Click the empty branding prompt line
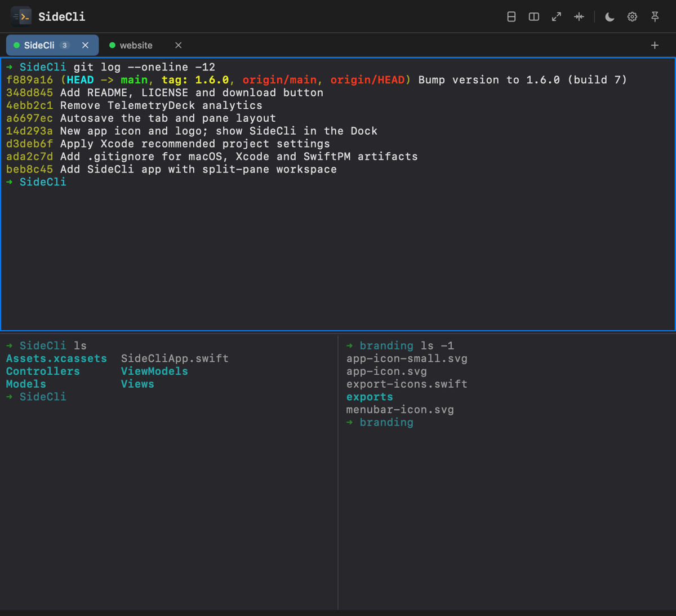This screenshot has width=676, height=616. [x=380, y=423]
